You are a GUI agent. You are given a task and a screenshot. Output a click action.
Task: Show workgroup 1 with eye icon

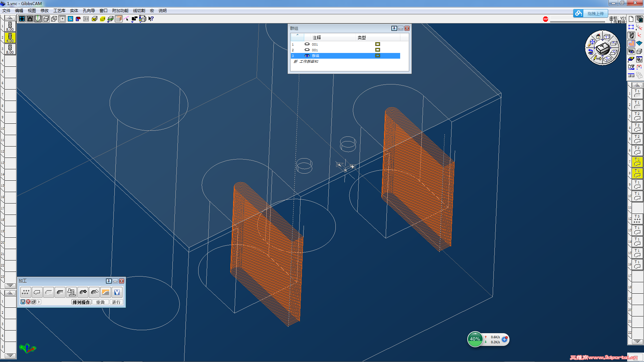307,44
